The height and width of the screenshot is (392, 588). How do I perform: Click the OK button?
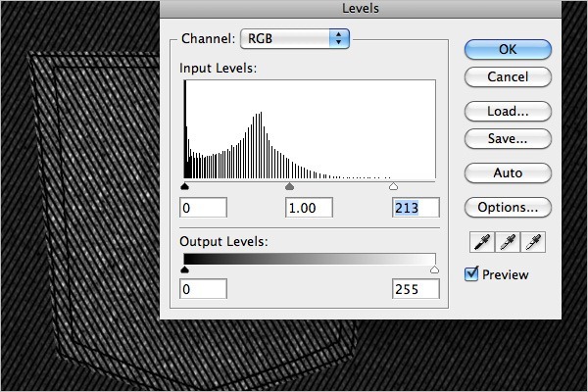tap(508, 50)
